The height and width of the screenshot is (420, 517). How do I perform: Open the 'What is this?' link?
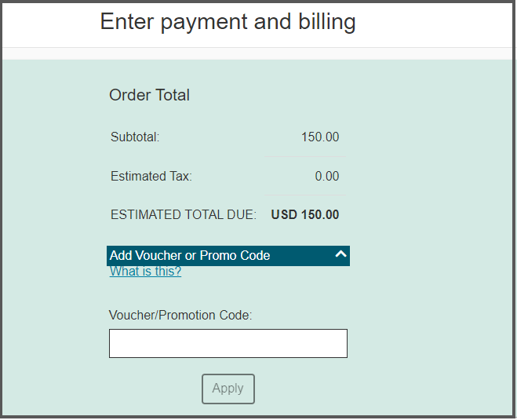(145, 272)
